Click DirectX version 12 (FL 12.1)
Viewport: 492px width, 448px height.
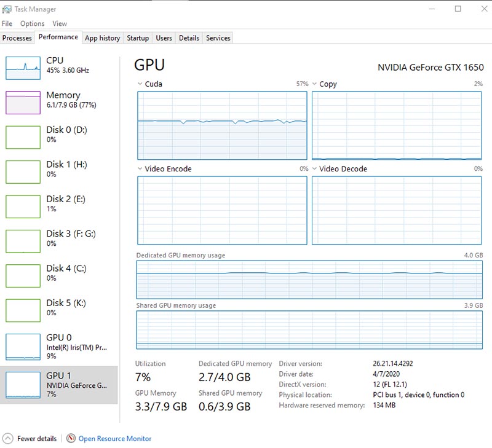[390, 384]
